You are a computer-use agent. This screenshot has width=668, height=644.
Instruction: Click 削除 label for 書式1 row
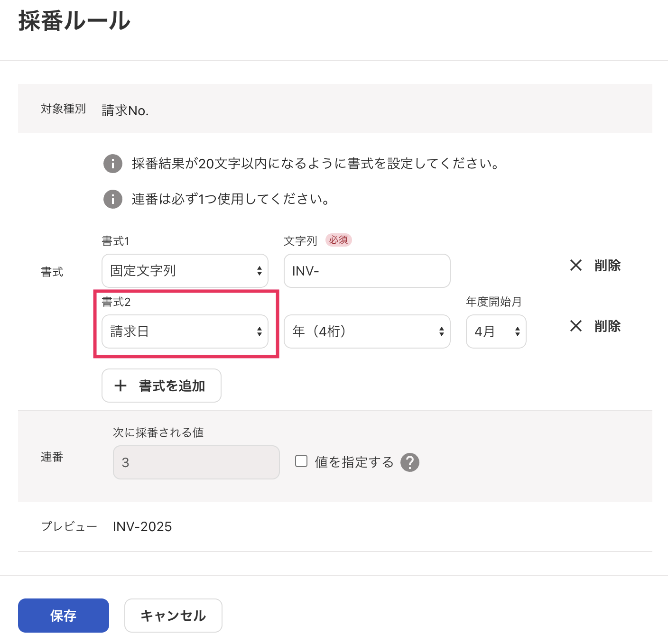tap(608, 265)
